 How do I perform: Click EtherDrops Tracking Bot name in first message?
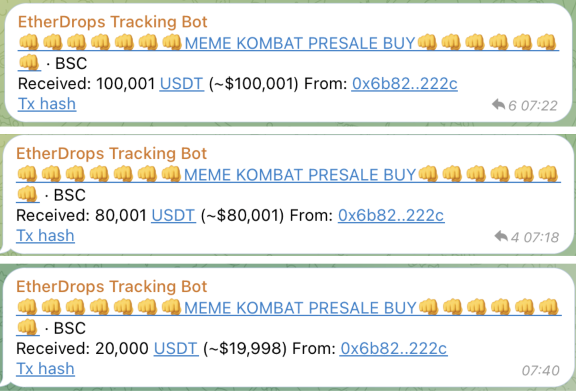113,22
